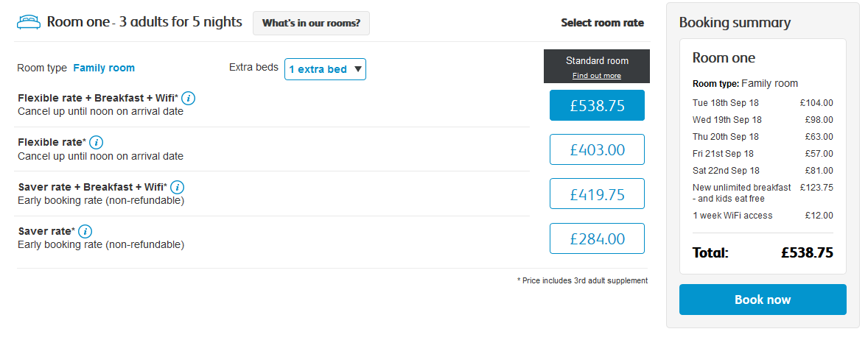Click the 3rd adult supplement footnote
Image resolution: width=868 pixels, height=340 pixels.
click(x=582, y=280)
